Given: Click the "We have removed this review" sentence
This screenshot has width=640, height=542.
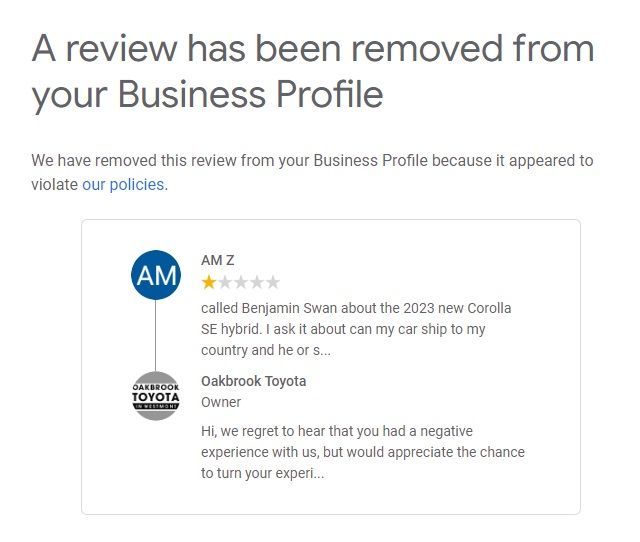Looking at the screenshot, I should pos(312,160).
